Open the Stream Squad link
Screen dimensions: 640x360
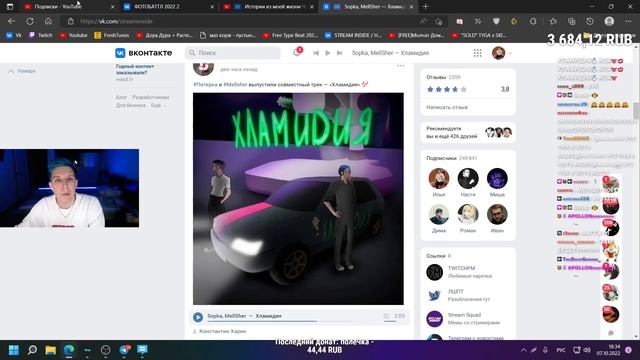[464, 315]
